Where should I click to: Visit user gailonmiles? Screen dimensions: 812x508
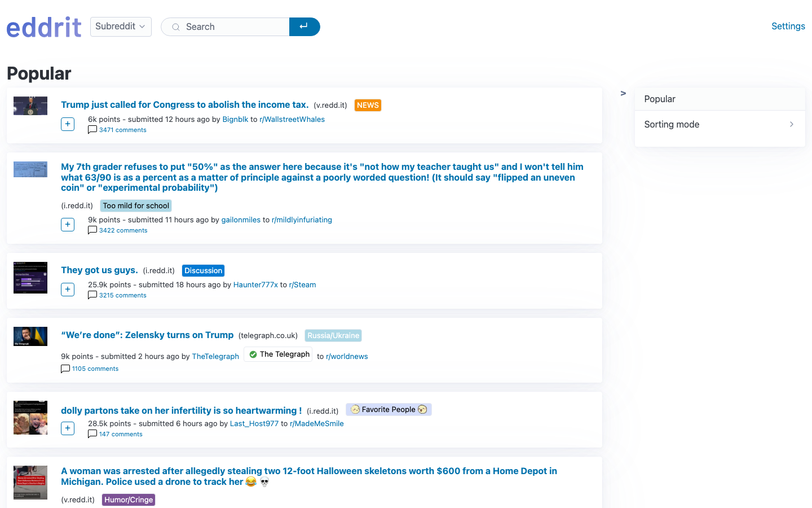click(241, 220)
